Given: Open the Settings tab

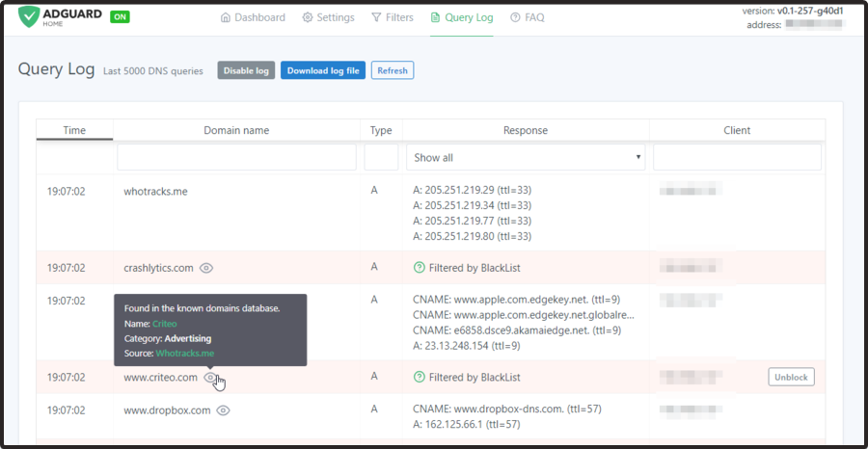Looking at the screenshot, I should tap(328, 17).
